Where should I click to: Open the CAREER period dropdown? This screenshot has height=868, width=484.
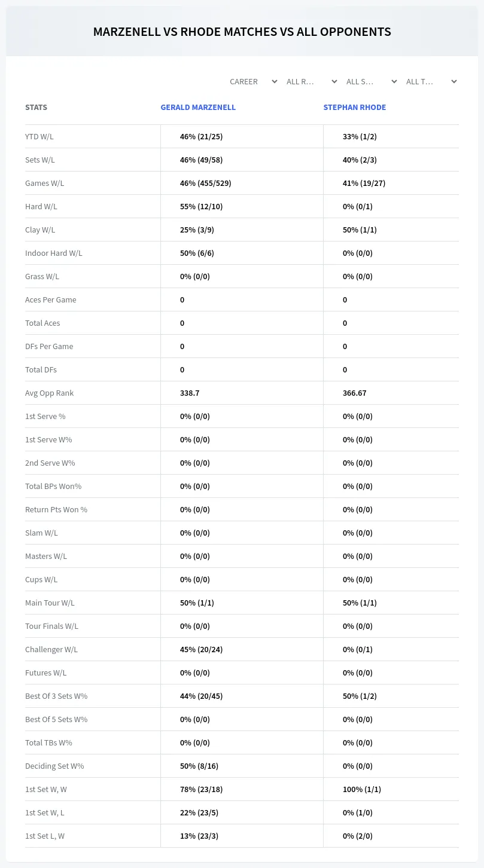(253, 81)
